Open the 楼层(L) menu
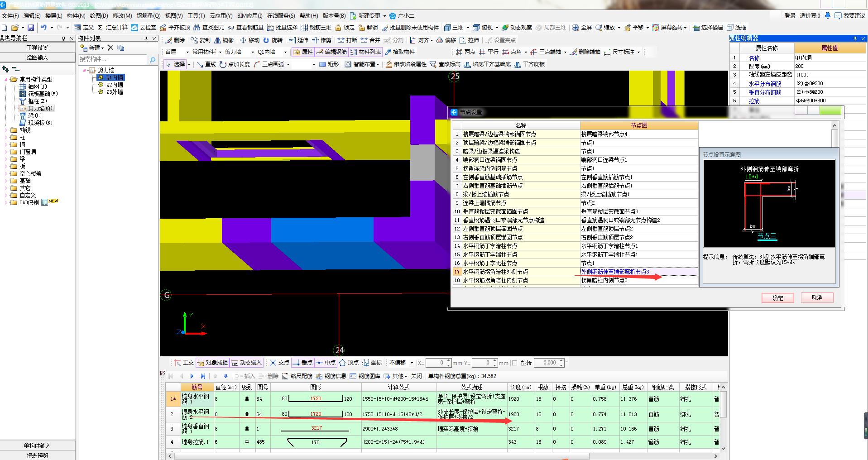The width and height of the screenshot is (868, 460). (x=53, y=16)
